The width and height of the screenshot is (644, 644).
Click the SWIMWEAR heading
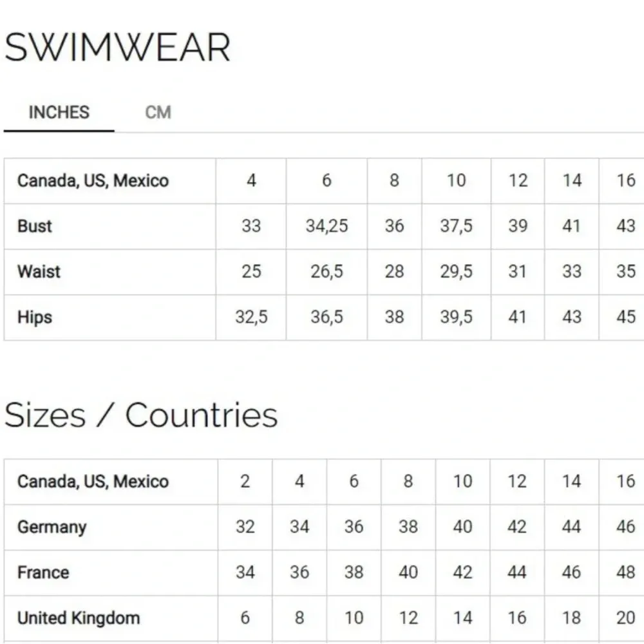118,46
